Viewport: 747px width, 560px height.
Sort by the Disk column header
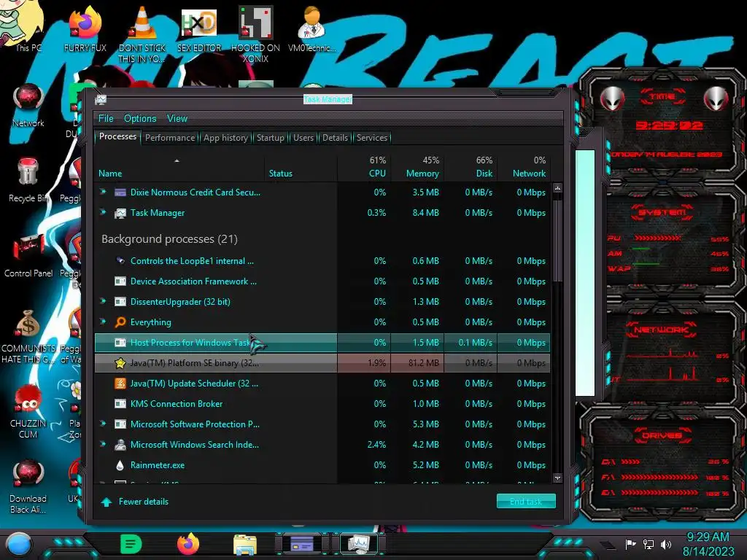coord(471,168)
